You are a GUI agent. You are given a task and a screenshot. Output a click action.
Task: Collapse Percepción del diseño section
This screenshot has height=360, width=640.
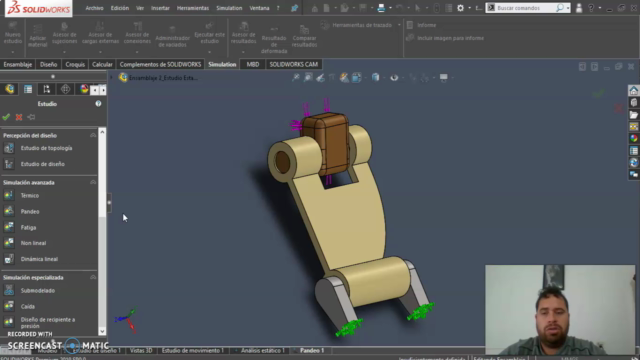pos(93,136)
